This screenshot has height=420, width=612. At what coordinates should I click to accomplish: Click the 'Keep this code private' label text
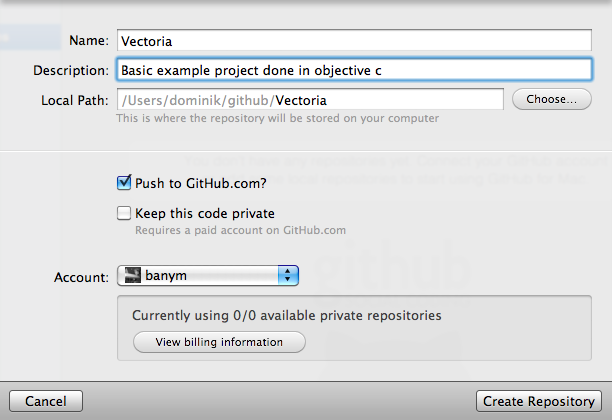[x=205, y=214]
